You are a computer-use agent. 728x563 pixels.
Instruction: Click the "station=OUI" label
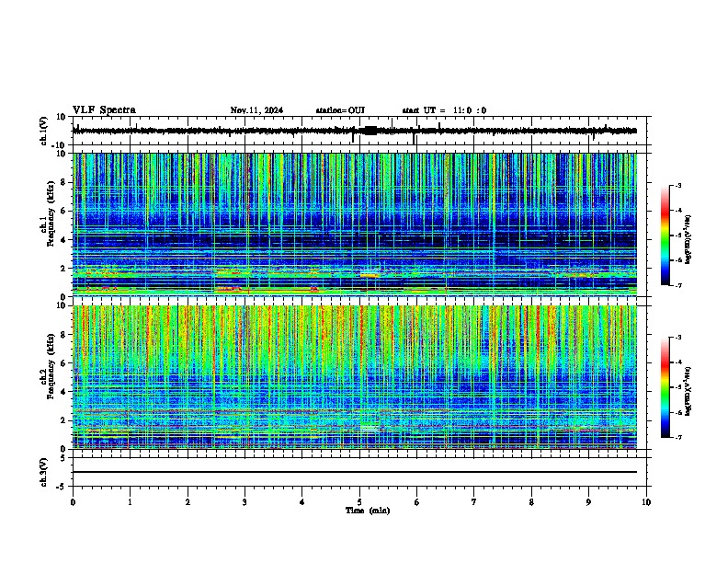click(340, 110)
